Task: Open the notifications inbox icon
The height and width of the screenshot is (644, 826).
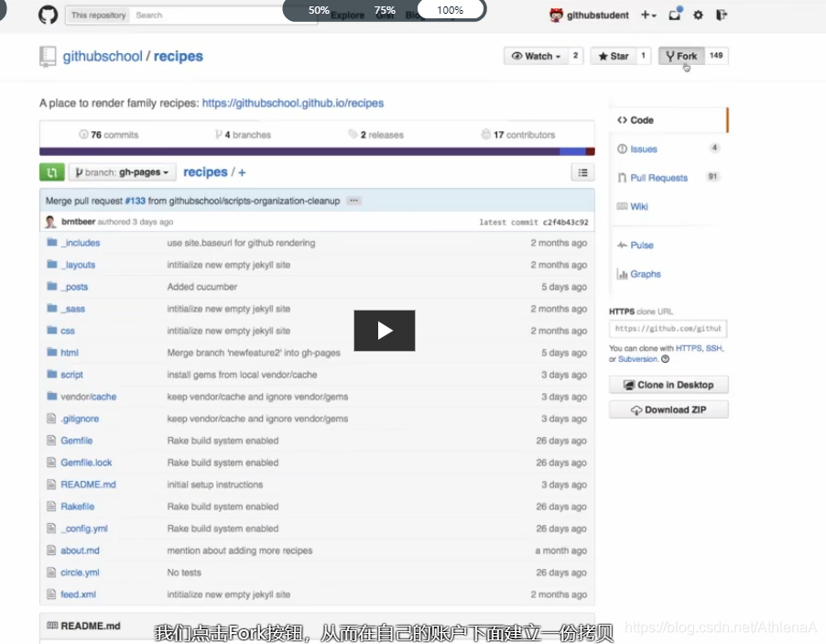Action: pyautogui.click(x=675, y=14)
